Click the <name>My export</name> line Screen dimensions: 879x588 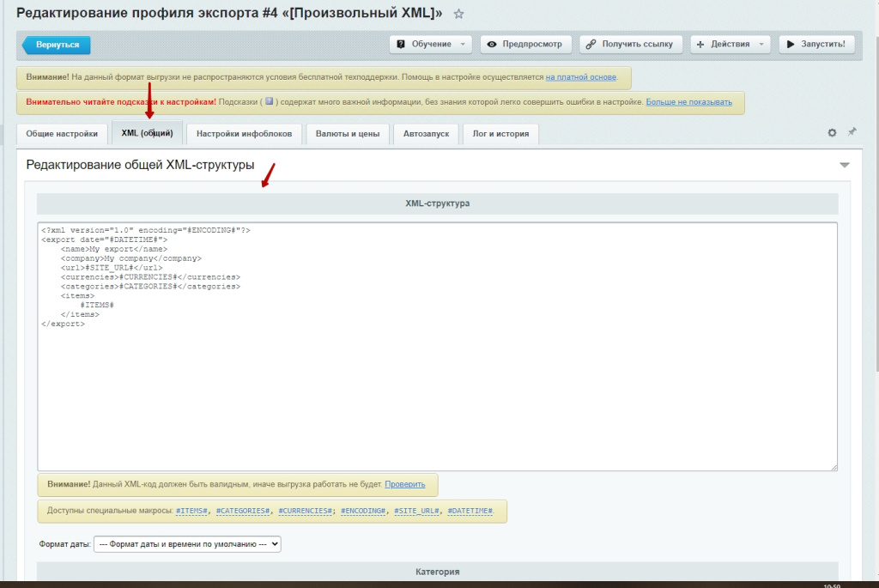click(x=114, y=249)
